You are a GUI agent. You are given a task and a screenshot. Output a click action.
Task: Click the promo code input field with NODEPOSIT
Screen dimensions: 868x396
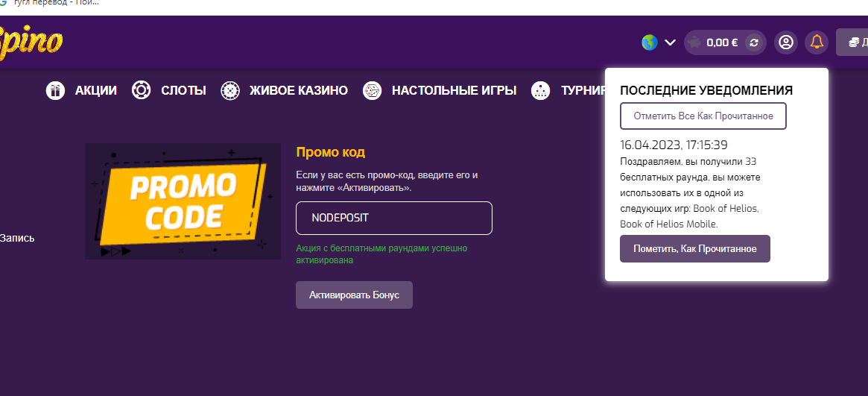(x=394, y=219)
